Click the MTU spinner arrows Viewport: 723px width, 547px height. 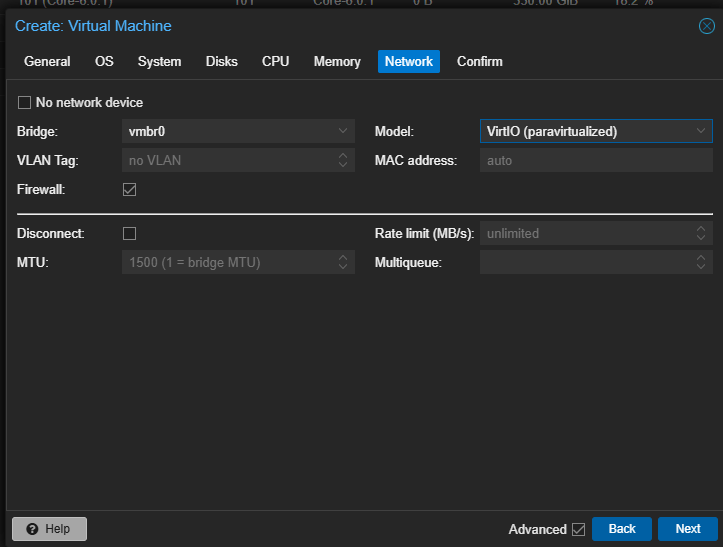point(343,262)
